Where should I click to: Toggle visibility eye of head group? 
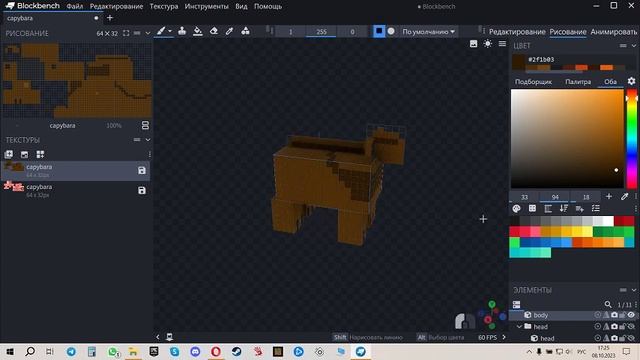point(631,327)
